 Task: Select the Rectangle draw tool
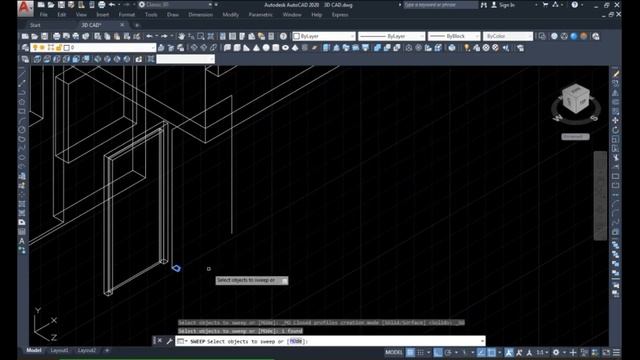click(x=22, y=111)
